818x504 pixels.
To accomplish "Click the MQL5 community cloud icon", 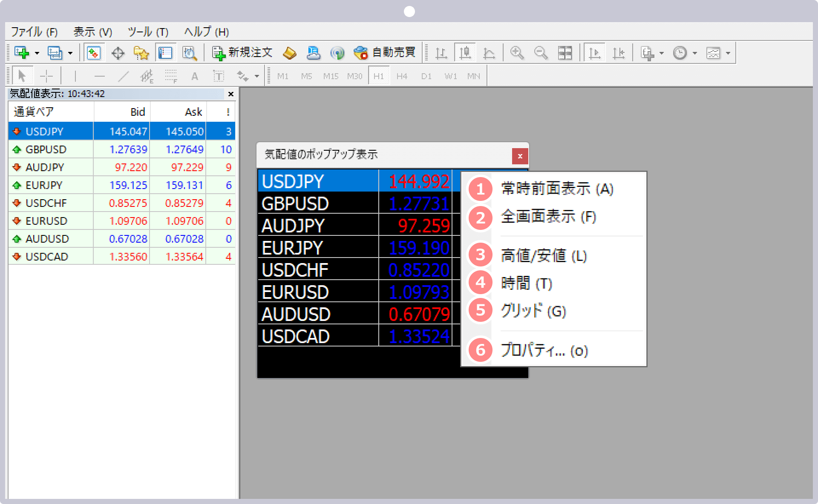I will point(314,53).
